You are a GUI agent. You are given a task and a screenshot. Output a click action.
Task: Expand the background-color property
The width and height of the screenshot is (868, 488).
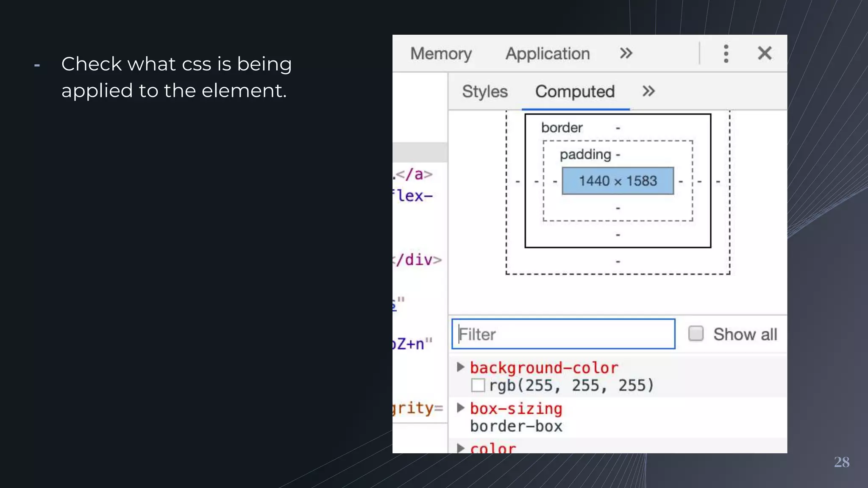click(461, 367)
